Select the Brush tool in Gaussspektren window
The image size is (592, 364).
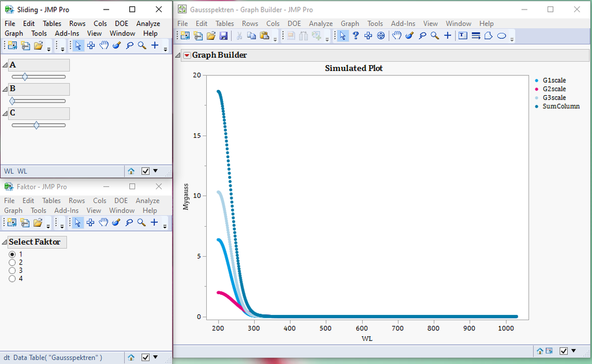(x=409, y=36)
